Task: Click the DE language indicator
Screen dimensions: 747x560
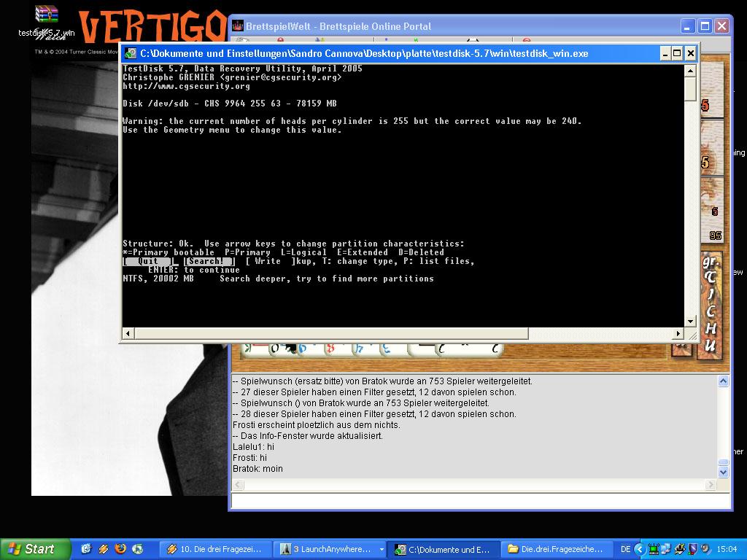Action: pos(625,549)
